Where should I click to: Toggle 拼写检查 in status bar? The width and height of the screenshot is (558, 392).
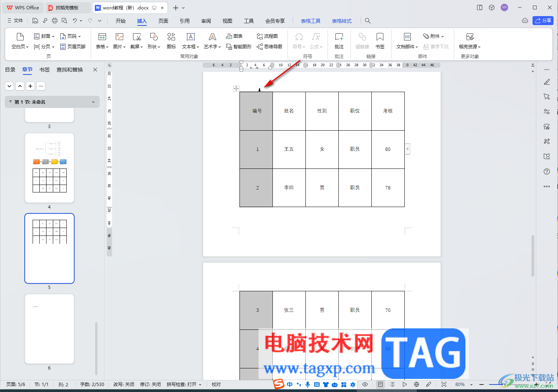[184, 385]
